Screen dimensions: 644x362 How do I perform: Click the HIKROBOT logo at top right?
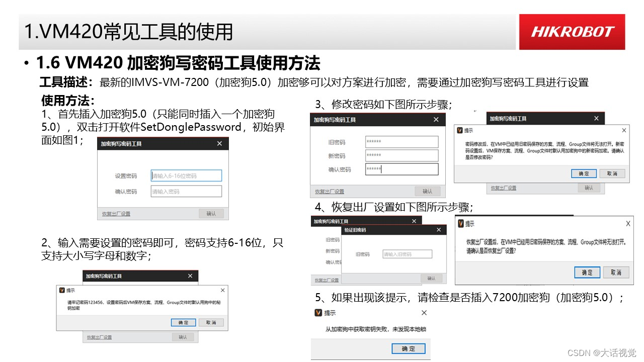point(572,31)
